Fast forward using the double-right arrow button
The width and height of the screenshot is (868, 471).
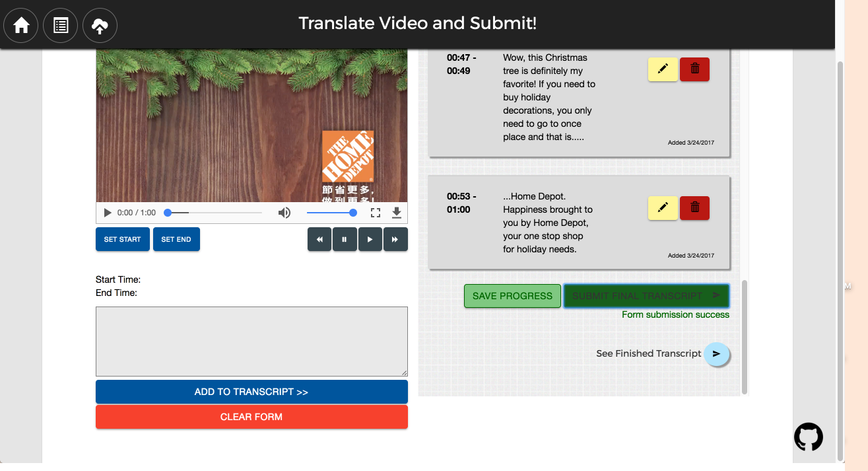point(395,239)
